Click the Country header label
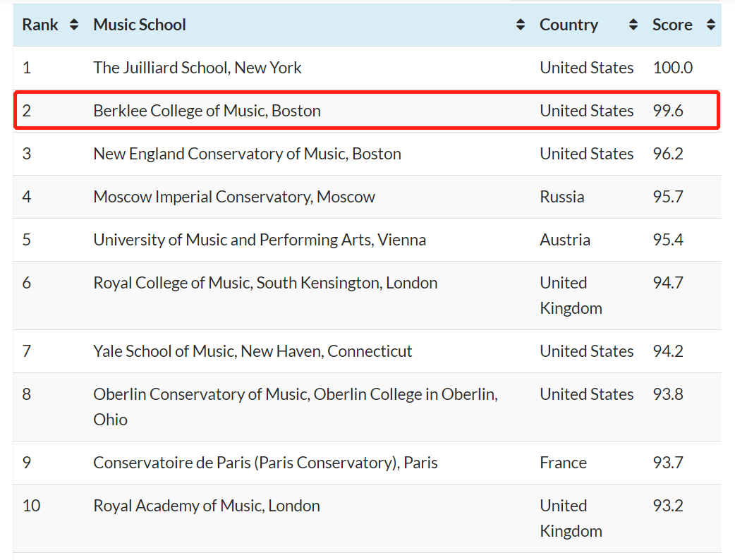 point(569,25)
